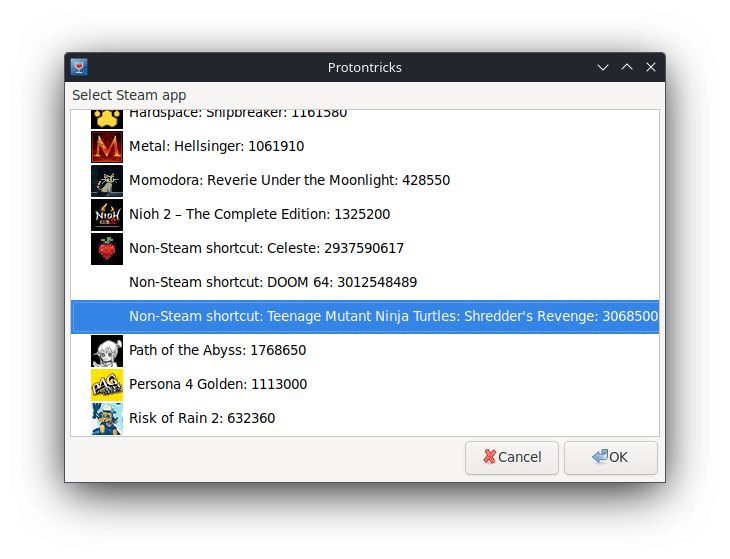Click the Persona 4 Golden yellow icon
The height and width of the screenshot is (559, 730).
(x=107, y=384)
